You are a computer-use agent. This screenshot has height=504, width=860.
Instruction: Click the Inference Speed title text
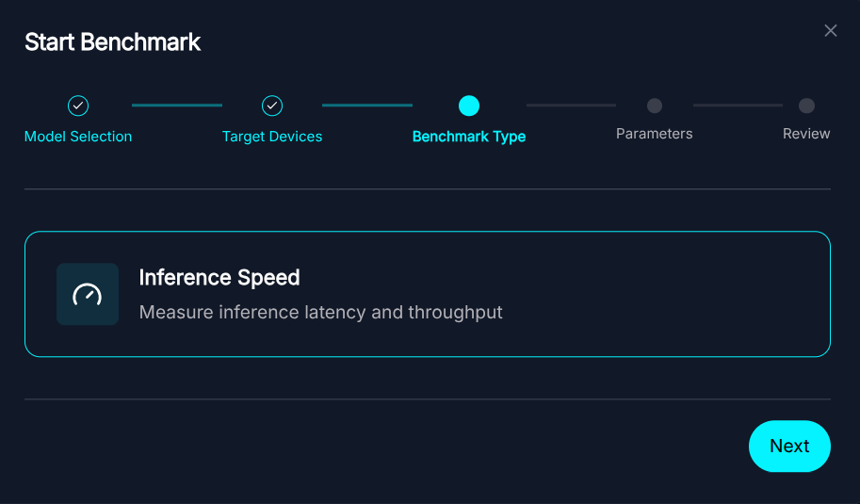click(x=219, y=278)
